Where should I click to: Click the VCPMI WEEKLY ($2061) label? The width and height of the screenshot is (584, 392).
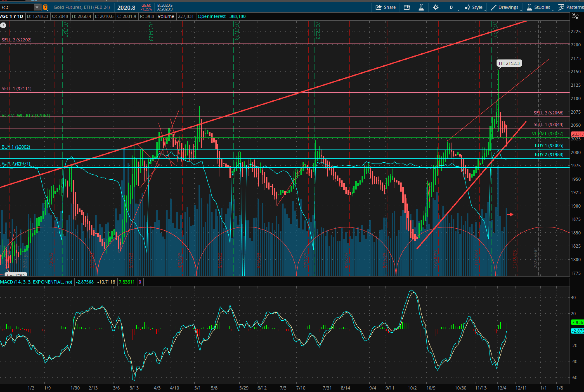click(26, 115)
